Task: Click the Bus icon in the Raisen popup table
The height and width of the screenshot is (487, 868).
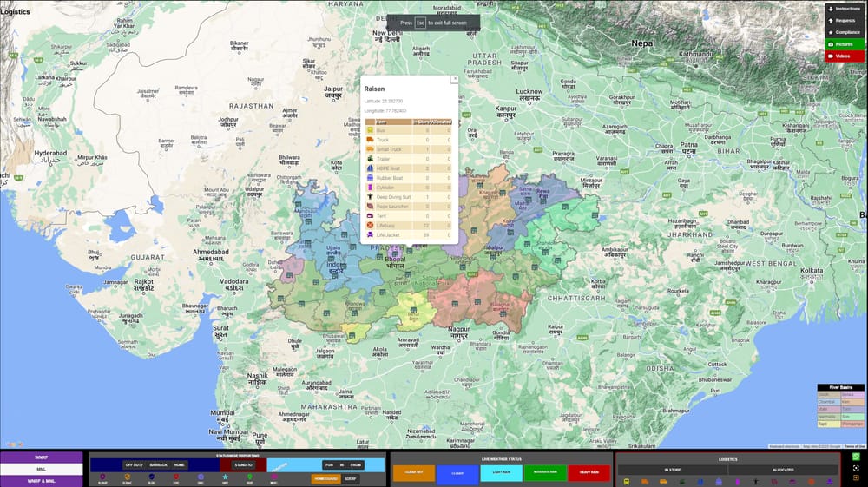Action: [x=370, y=130]
